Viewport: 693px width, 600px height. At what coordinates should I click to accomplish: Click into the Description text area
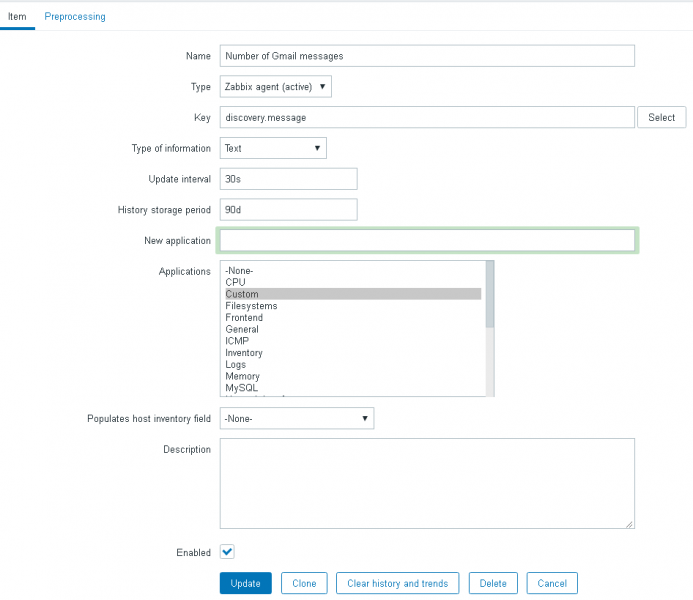tap(427, 483)
